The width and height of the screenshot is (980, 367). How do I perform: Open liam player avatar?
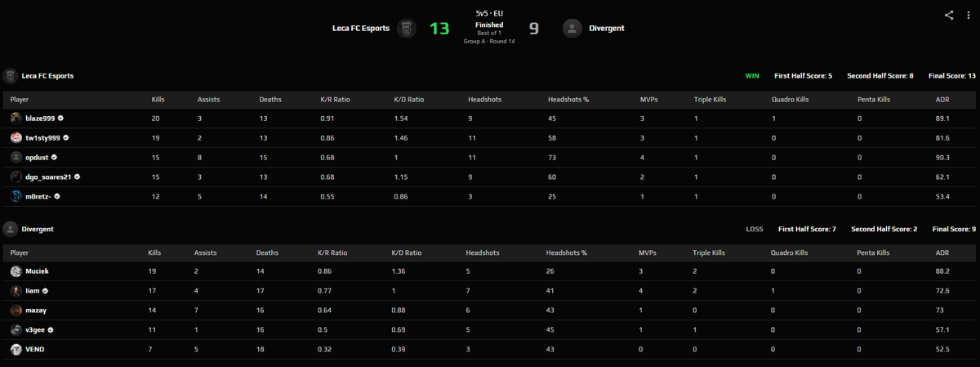(x=16, y=290)
